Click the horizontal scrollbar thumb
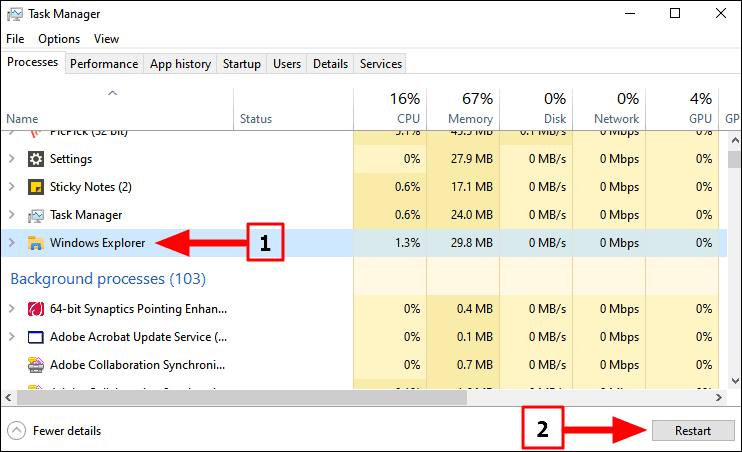Image resolution: width=742 pixels, height=452 pixels. pyautogui.click(x=242, y=398)
